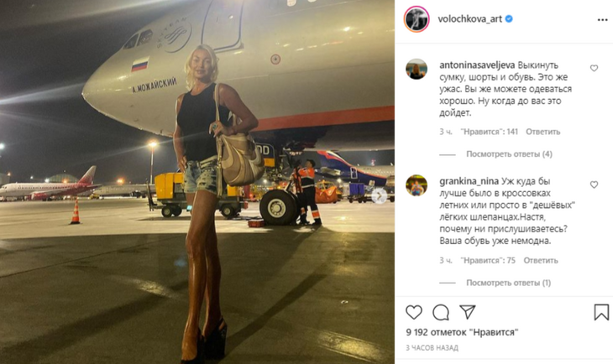
Task: Click the verified badge next to username
Action: click(x=509, y=18)
